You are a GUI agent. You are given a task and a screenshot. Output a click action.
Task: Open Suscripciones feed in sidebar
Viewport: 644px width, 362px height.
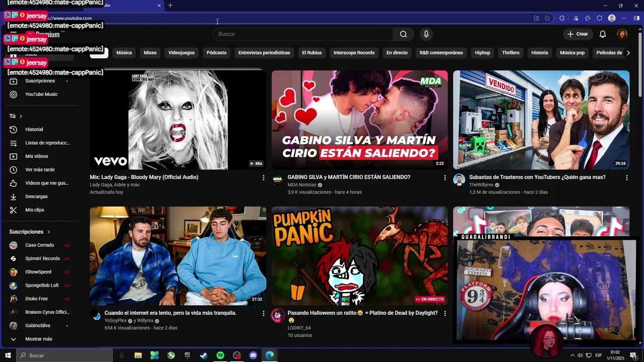click(40, 81)
